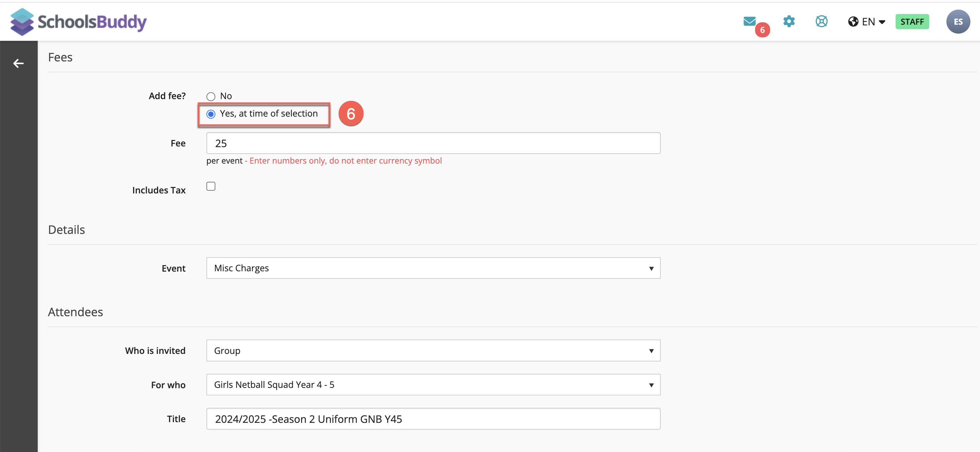Screen dimensions: 980x452
Task: Expand the Event dropdown showing Misc Charges
Action: click(x=433, y=268)
